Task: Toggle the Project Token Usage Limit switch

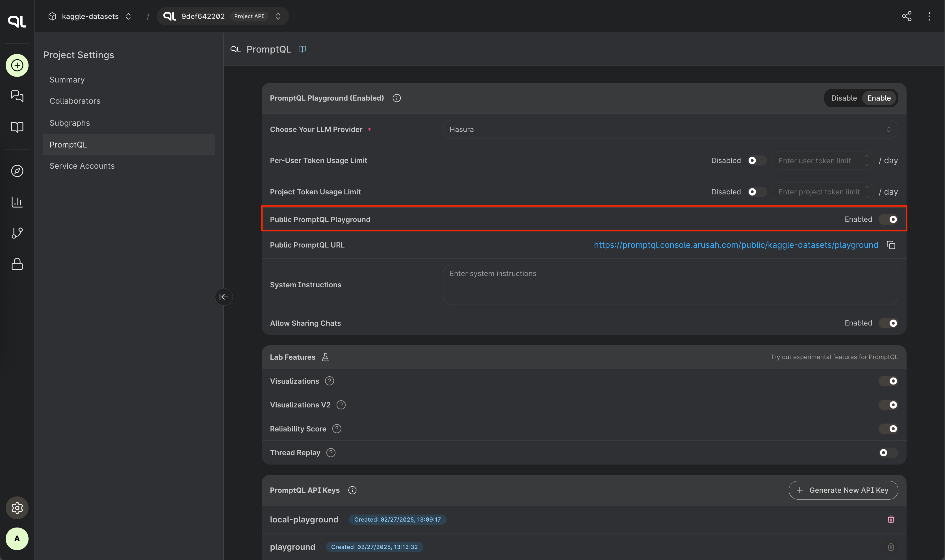Action: coord(757,192)
